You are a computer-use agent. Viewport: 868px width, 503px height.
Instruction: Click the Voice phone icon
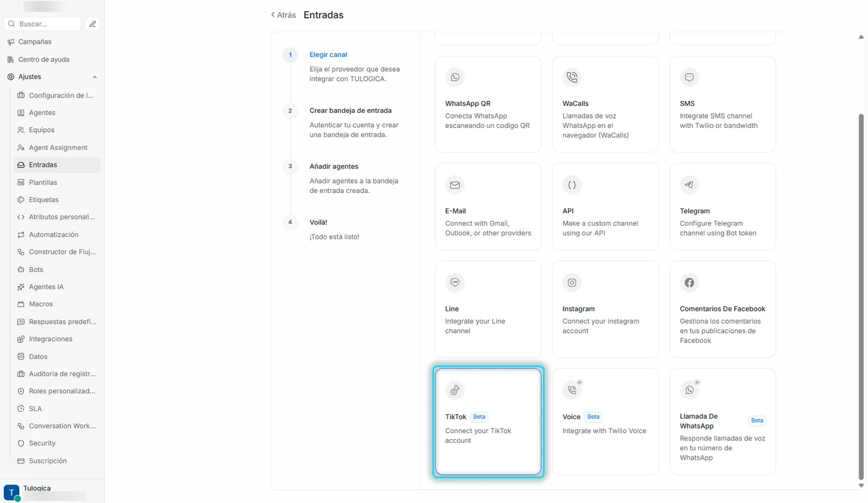572,390
